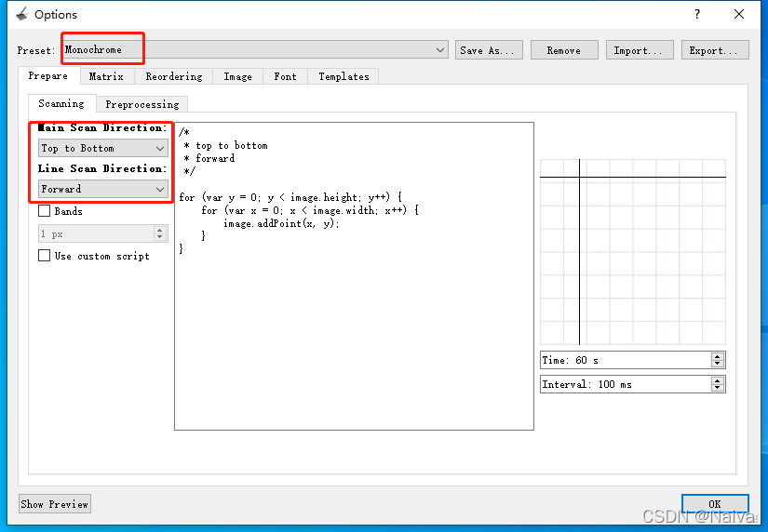This screenshot has height=532, width=768.
Task: Open the Reordering tab
Action: coord(174,76)
